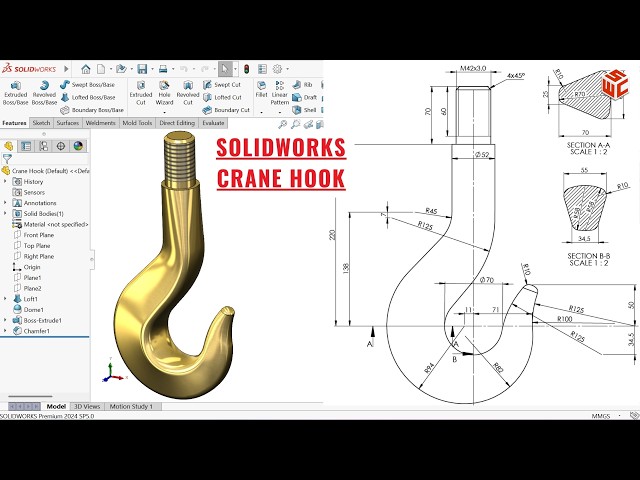Open the Linear Pattern dropdown arrow
The image size is (640, 480).
point(280,112)
